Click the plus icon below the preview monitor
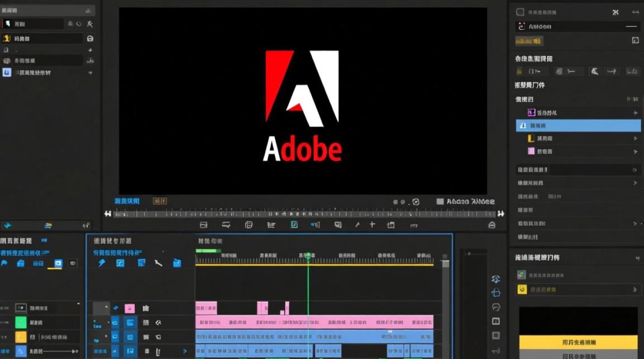This screenshot has width=644, height=359. [372, 224]
